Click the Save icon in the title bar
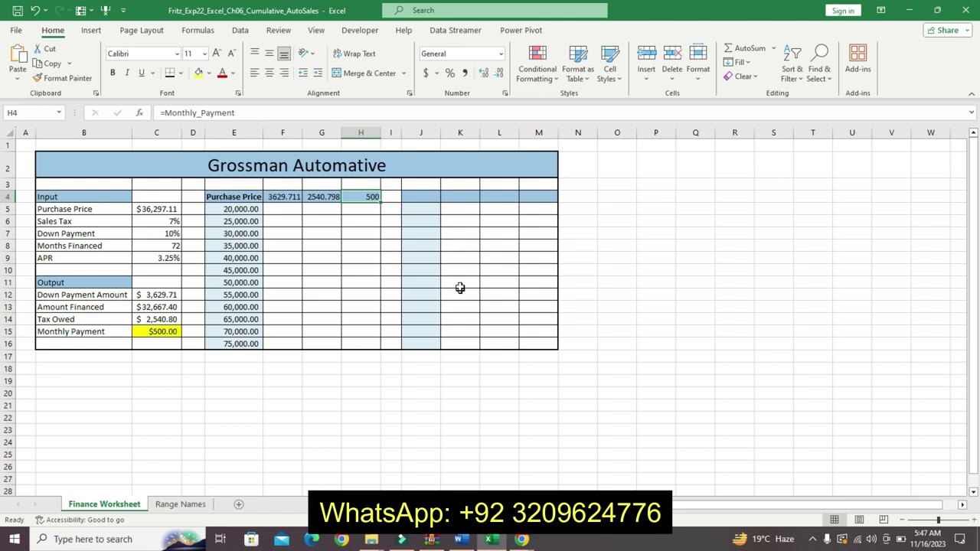980x551 pixels. click(x=18, y=11)
